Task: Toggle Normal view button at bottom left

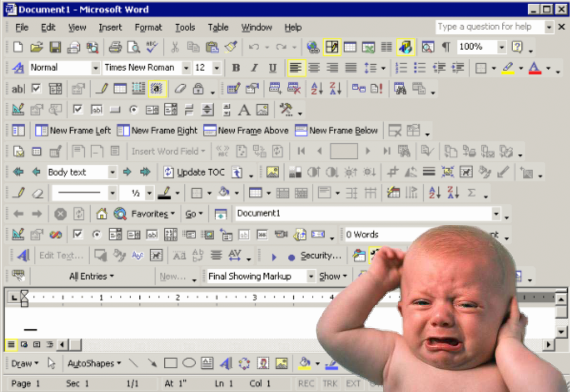Action: coord(11,344)
